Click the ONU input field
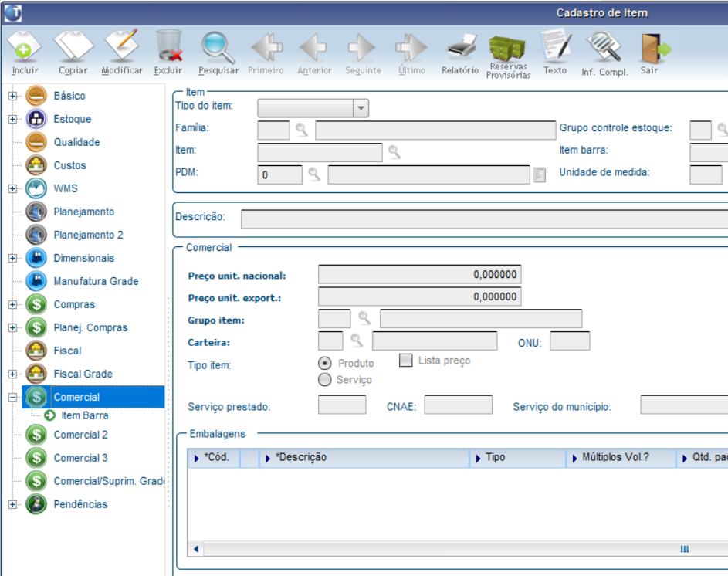Screen dimensions: 728x576 point(570,341)
